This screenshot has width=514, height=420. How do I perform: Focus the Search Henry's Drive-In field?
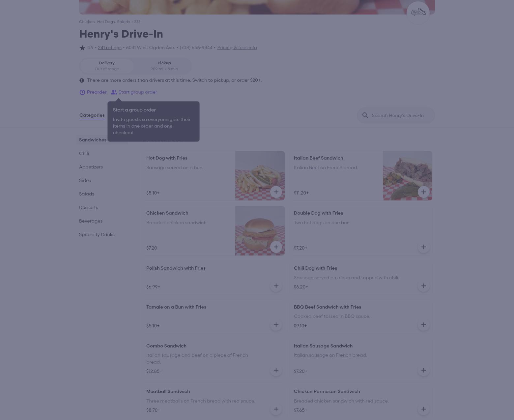(x=396, y=115)
